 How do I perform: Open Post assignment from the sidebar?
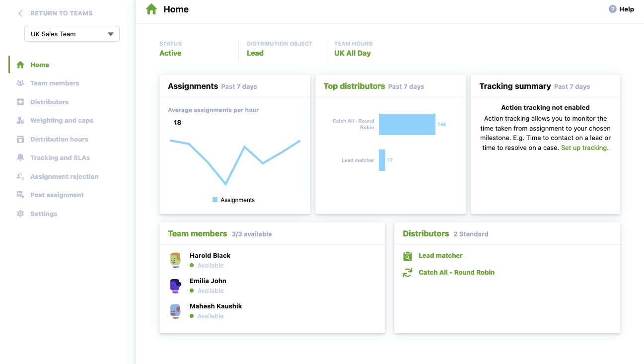tap(20, 195)
